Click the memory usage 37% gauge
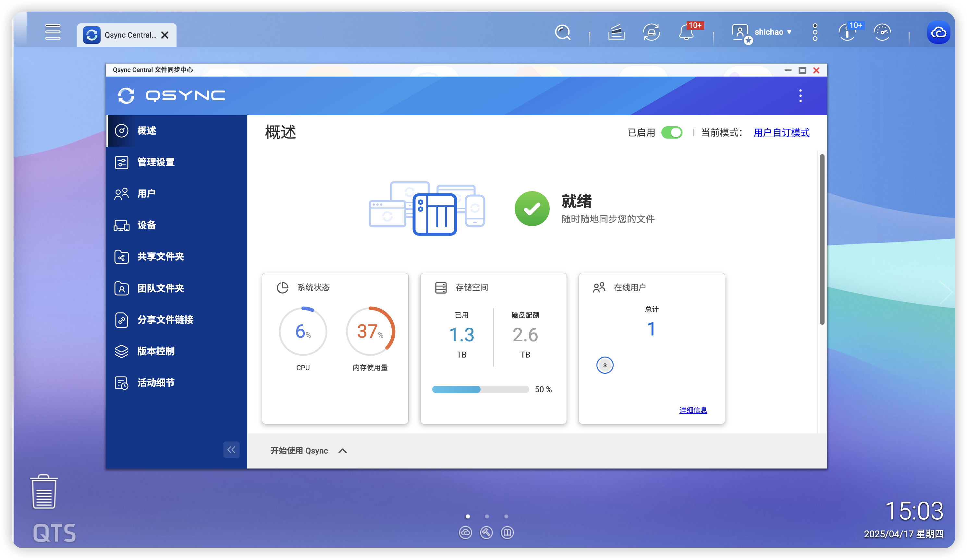967x560 pixels. pos(370,331)
